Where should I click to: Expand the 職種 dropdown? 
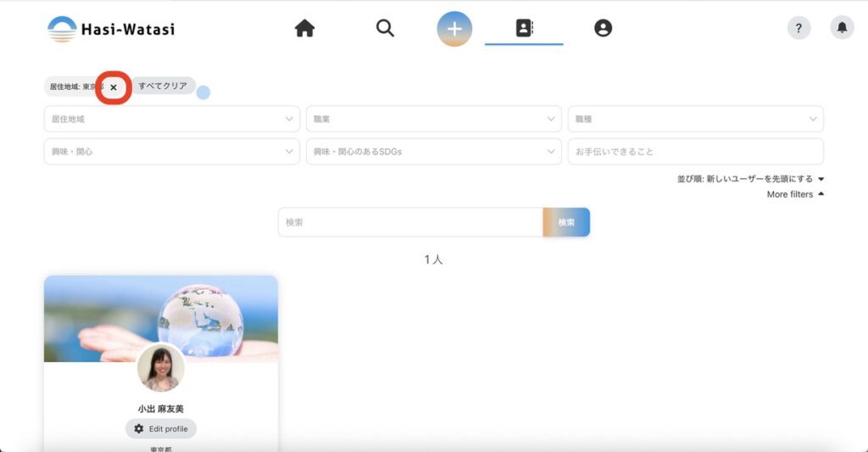click(695, 119)
